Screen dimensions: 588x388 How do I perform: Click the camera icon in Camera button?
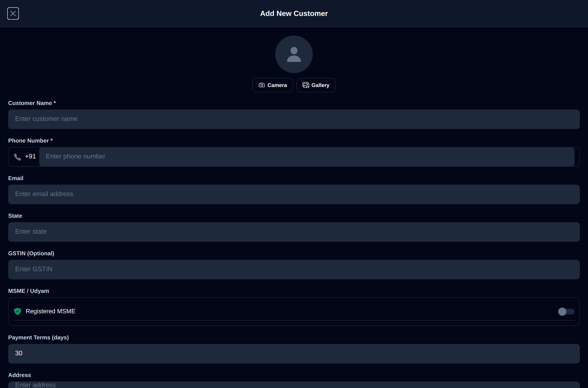pyautogui.click(x=262, y=85)
